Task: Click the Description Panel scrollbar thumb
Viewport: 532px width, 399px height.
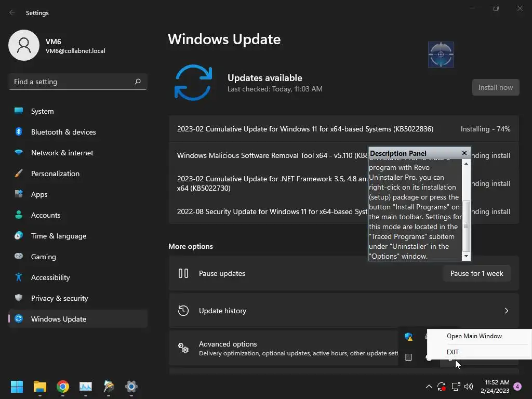Action: (466, 226)
